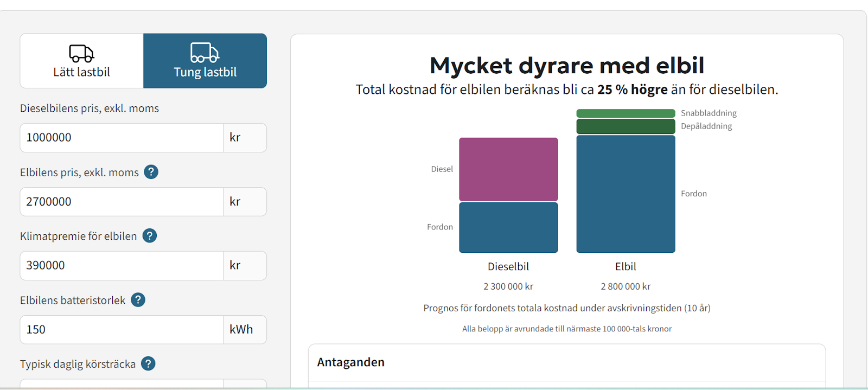
Task: Show help for Elbilens batteristorlek
Action: coord(138,300)
